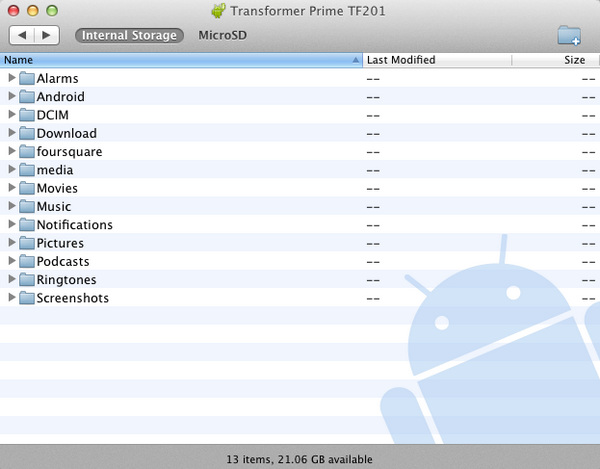
Task: Click the Ringtones folder name
Action: click(67, 280)
